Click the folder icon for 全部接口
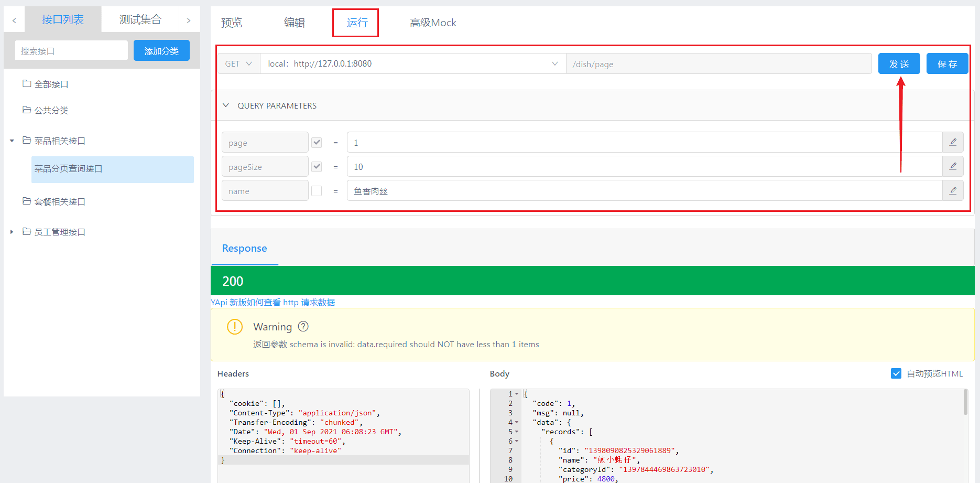Screen dimensions: 980x483 27,83
